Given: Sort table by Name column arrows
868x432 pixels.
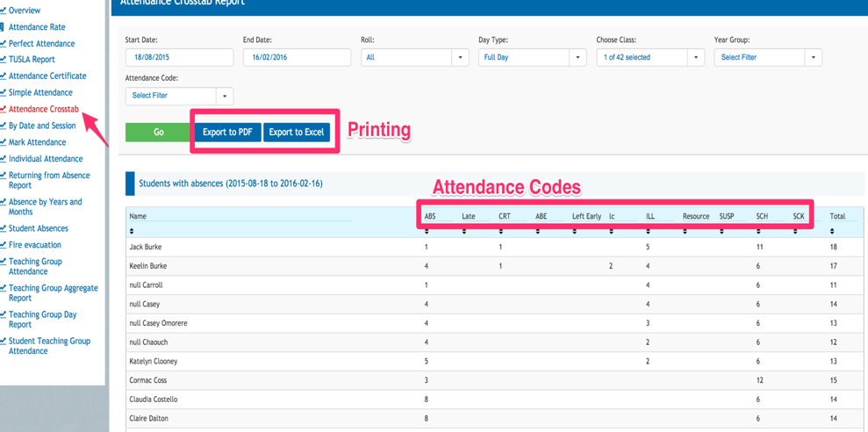Looking at the screenshot, I should click(132, 231).
